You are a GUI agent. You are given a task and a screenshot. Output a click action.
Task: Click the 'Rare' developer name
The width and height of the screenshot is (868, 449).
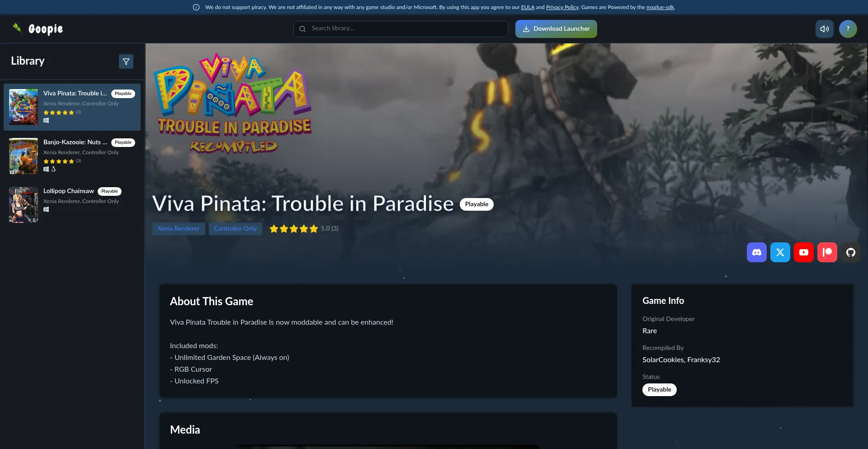tap(650, 331)
